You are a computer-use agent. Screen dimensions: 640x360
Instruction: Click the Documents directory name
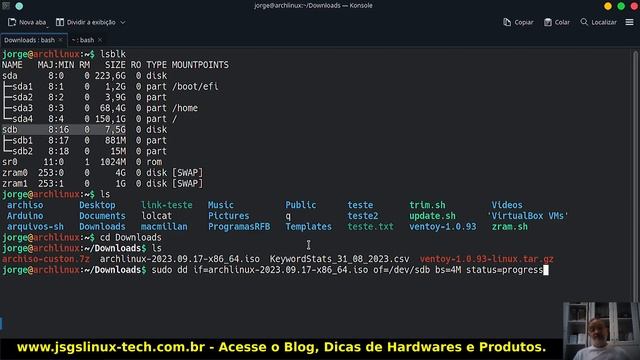click(x=102, y=216)
